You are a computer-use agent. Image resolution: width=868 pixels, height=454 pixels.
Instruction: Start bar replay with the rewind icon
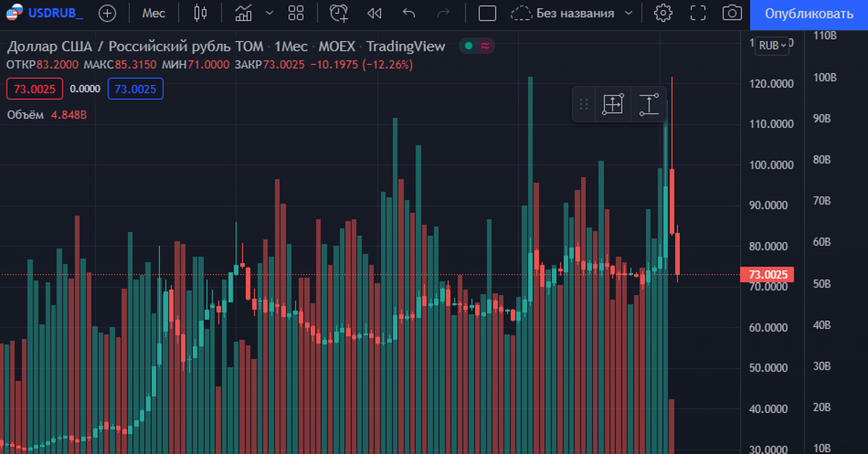coord(374,13)
